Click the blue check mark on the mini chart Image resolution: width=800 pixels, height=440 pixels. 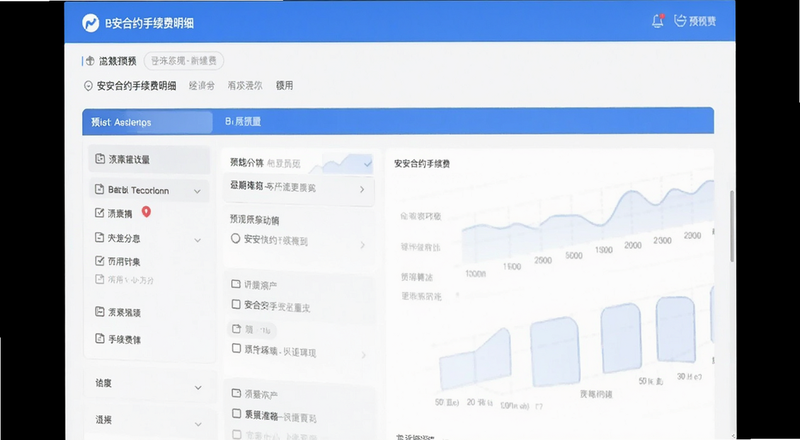coord(368,164)
